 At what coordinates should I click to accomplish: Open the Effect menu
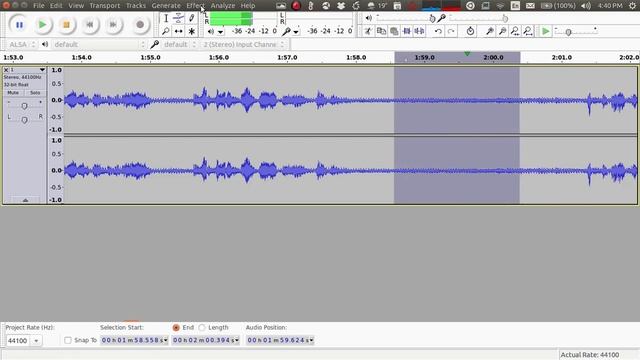pos(196,6)
